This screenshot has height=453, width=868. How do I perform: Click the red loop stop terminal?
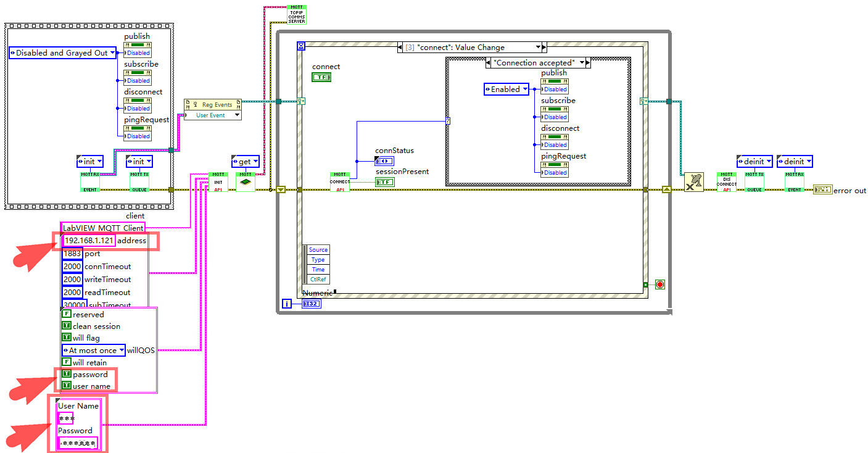coord(659,285)
